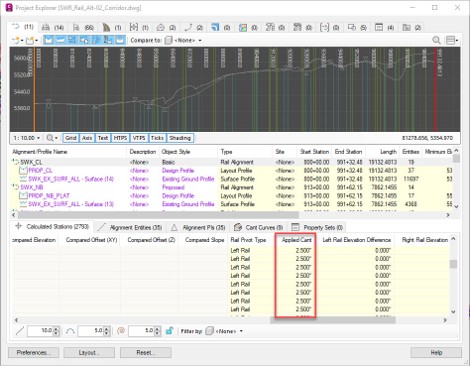Open the column layout options icon dropdown
This screenshot has width=470, height=366.
pyautogui.click(x=452, y=40)
